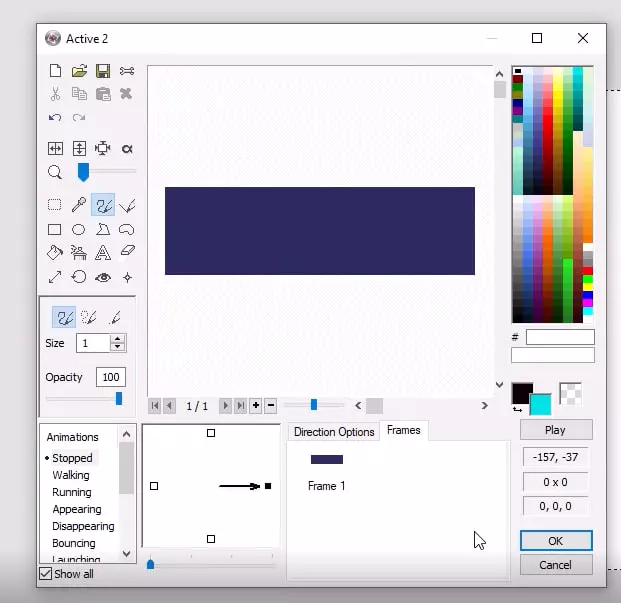Go to the next frame
This screenshot has width=621, height=603.
225,406
